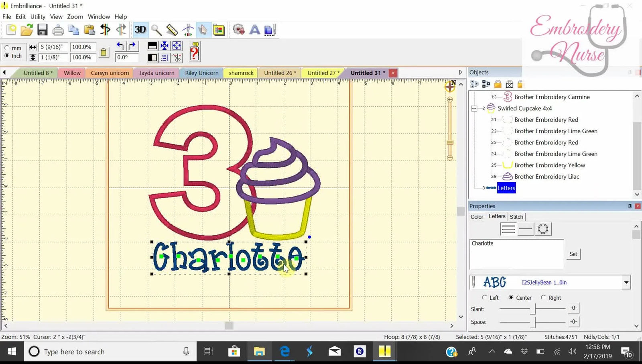The image size is (642, 364).
Task: Open the Thread Palette icon
Action: click(x=219, y=30)
